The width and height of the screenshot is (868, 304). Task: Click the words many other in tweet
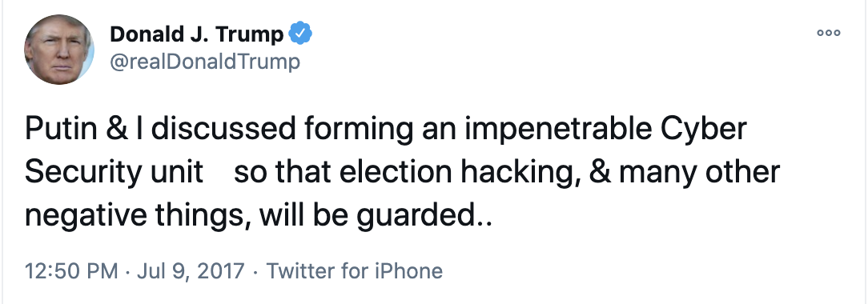(700, 174)
